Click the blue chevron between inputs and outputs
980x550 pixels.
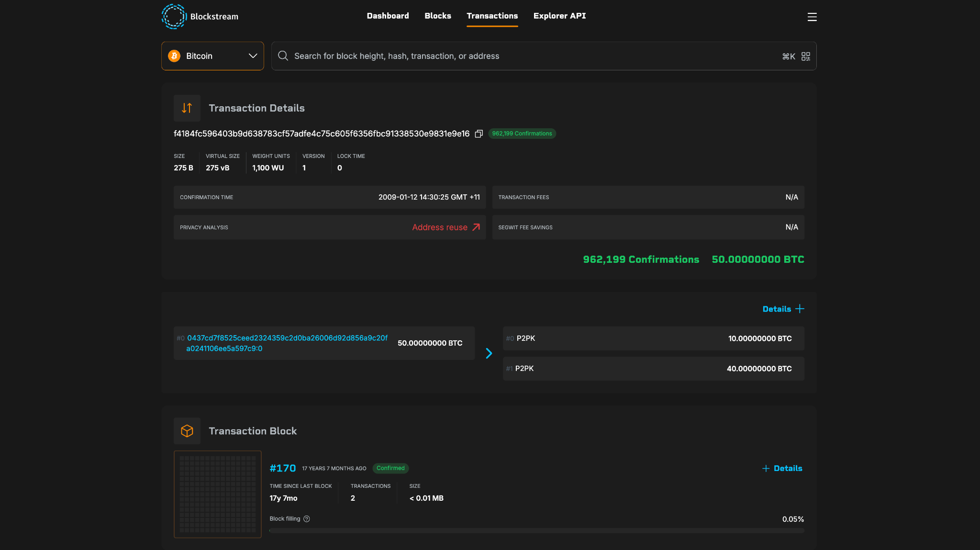pyautogui.click(x=489, y=353)
